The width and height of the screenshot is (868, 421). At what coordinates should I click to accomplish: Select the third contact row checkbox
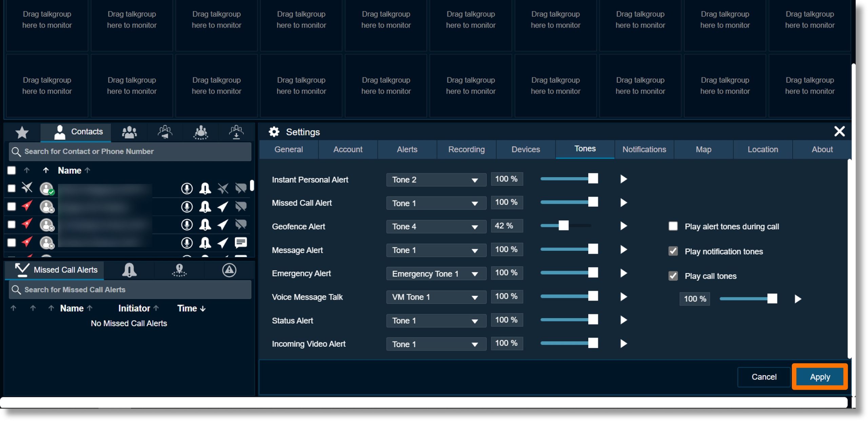(12, 225)
